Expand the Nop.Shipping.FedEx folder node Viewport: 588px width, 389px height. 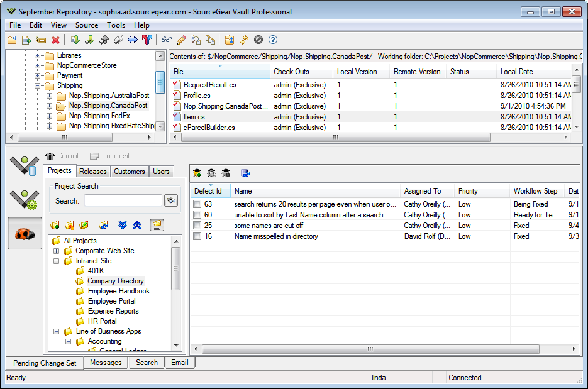(49, 116)
